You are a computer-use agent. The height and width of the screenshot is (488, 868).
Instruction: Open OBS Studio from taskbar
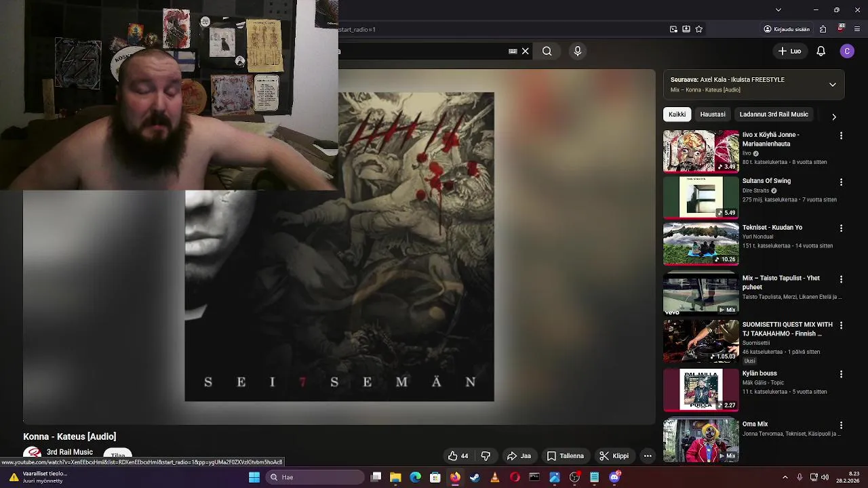click(574, 477)
